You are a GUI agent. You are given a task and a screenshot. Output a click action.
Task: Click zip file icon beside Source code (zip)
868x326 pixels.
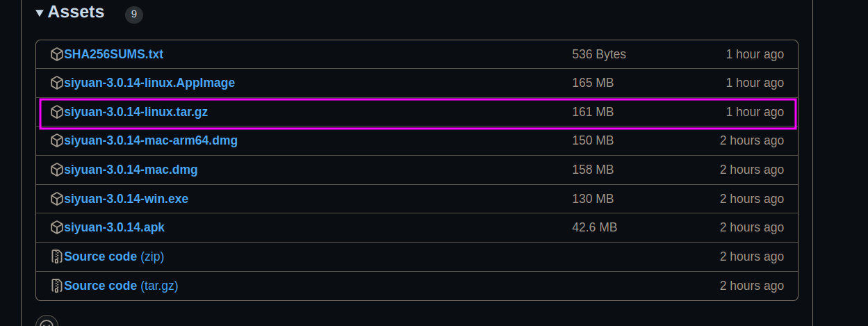tap(56, 256)
